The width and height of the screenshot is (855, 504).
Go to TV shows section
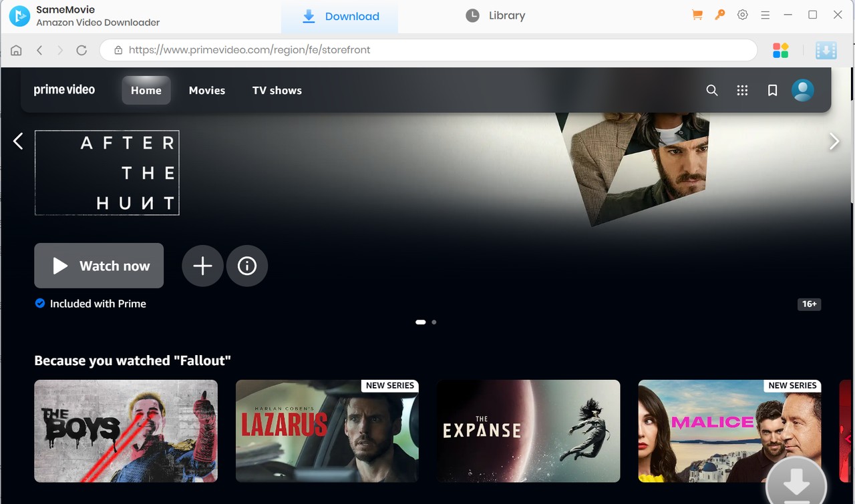(x=277, y=90)
